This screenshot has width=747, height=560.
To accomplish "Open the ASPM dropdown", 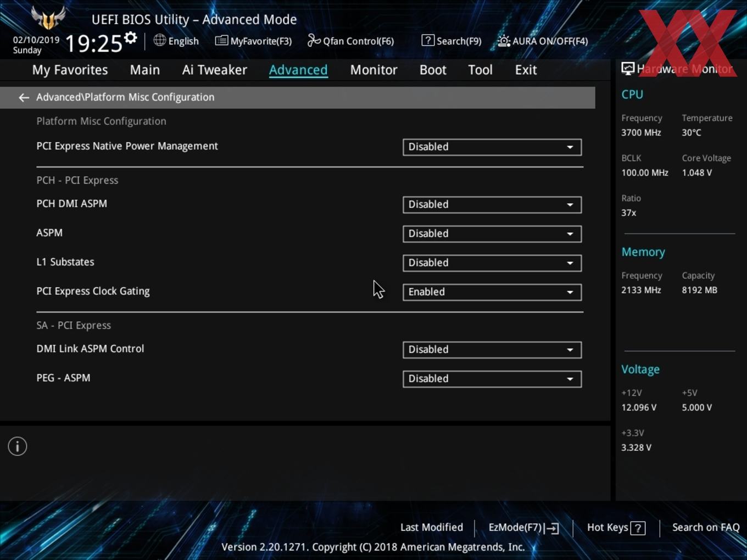I will [492, 234].
